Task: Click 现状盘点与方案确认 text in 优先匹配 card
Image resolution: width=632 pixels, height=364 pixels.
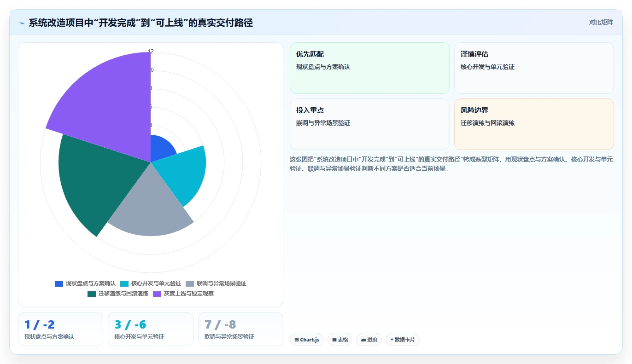Action: 323,67
